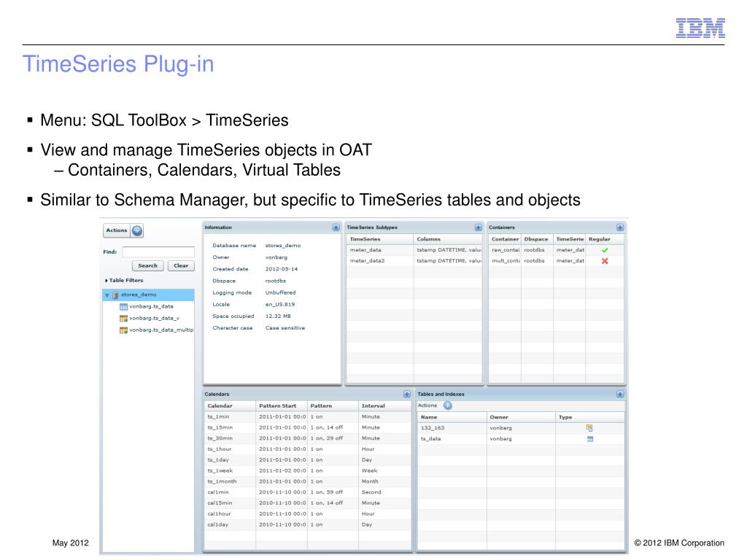Maximize the Information panel with plus icon
The width and height of the screenshot is (747, 560).
coord(336,227)
